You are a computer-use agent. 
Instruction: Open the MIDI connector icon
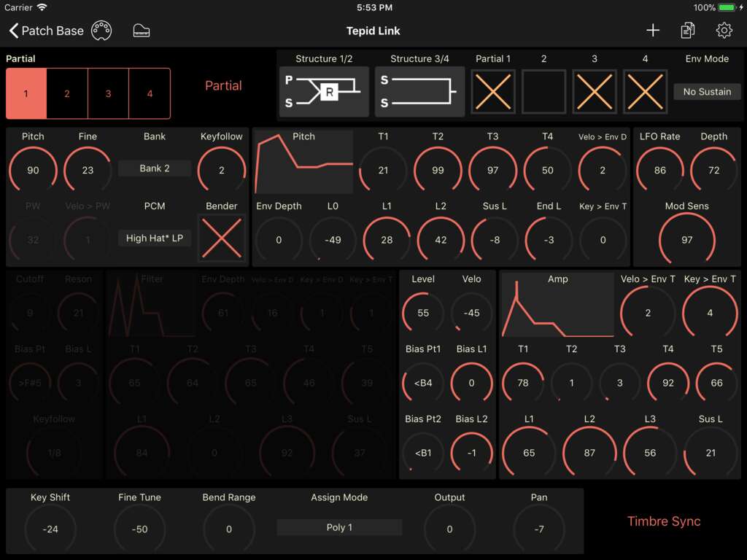coord(101,31)
